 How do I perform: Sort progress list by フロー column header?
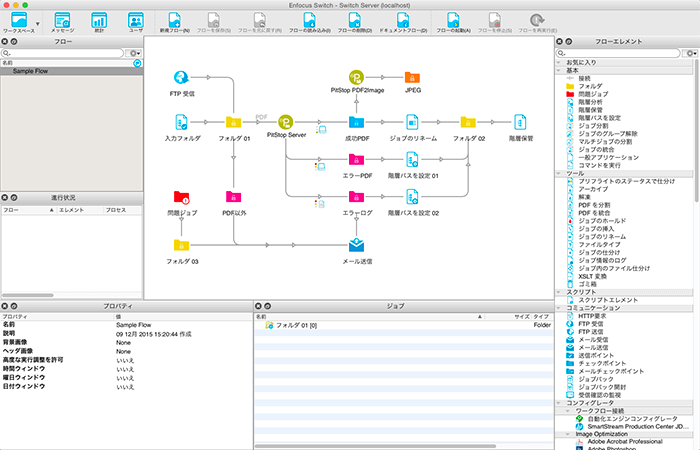[29, 210]
